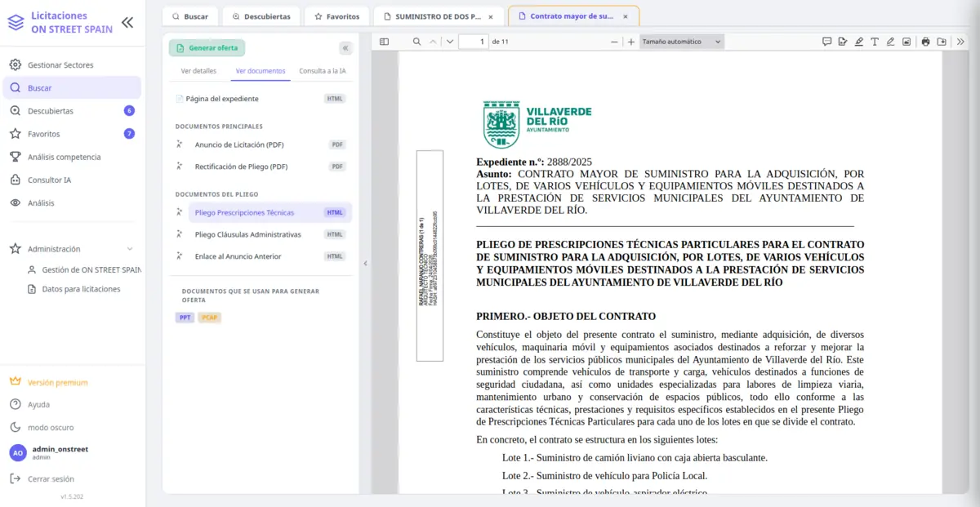Click AI sparkle icon beside Rectificación de Pliego
The height and width of the screenshot is (507, 980).
pos(180,167)
